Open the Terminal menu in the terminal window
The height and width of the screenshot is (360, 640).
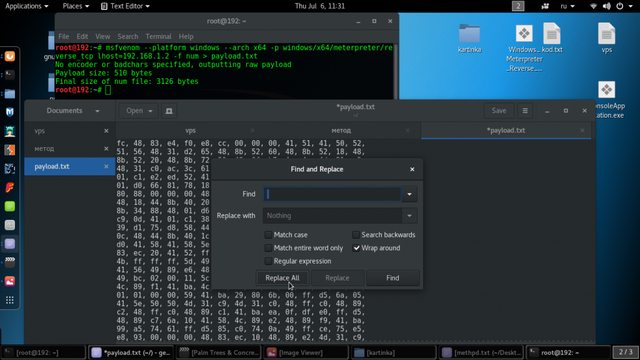[x=158, y=36]
